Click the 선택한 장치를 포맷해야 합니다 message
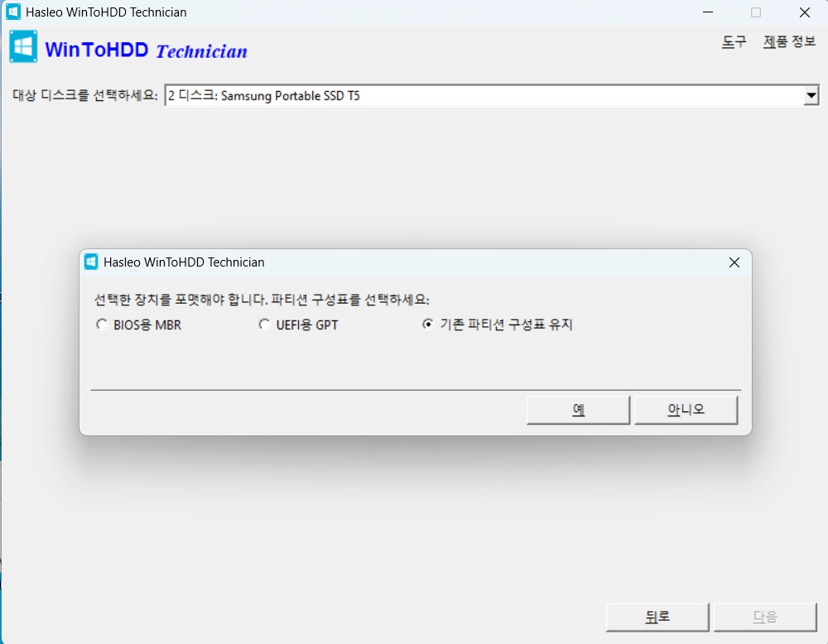 click(x=262, y=300)
